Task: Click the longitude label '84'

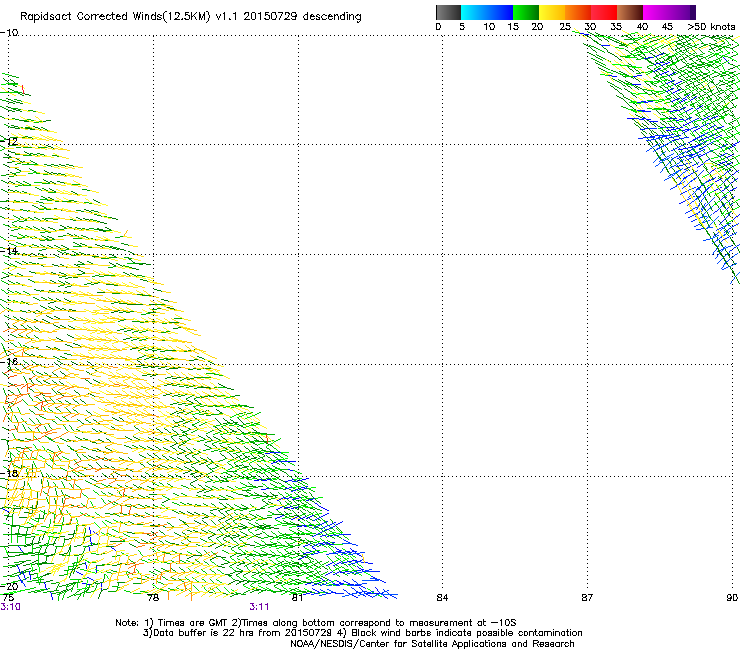Action: [442, 598]
